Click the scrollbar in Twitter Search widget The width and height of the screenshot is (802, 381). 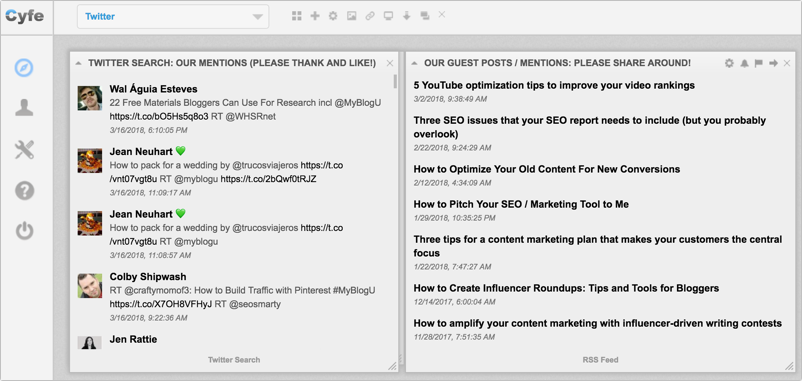click(x=395, y=82)
